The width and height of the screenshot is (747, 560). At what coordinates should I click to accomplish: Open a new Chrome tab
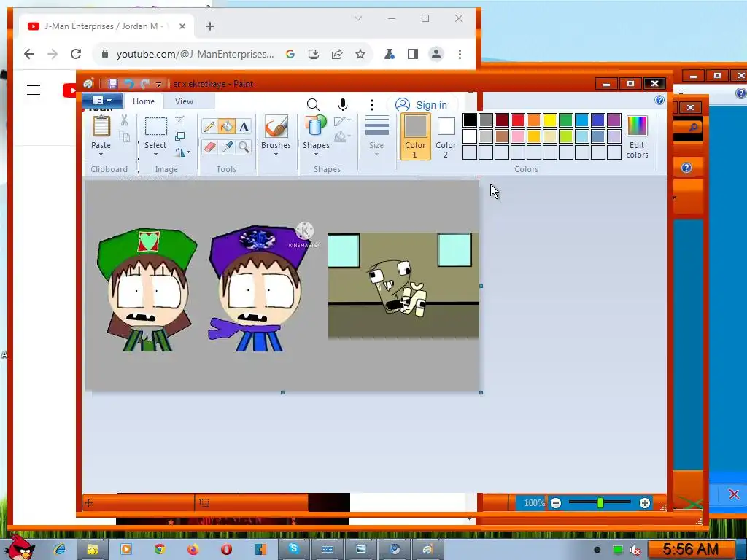pos(210,26)
